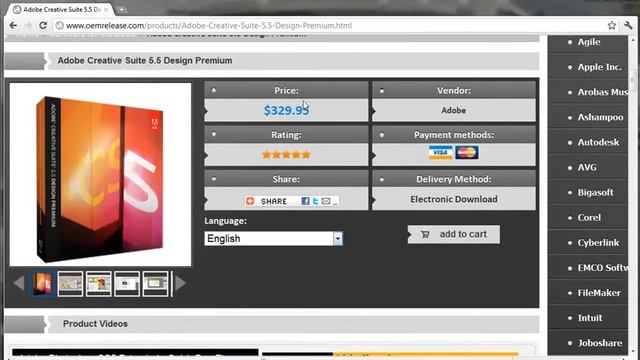Open the Joboshare vendor link
This screenshot has height=360, width=640.
600,343
